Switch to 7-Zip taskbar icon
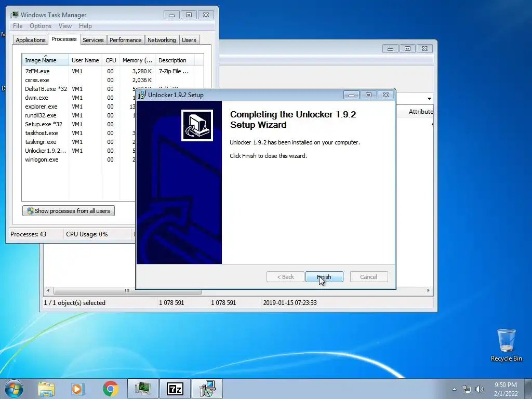 pyautogui.click(x=175, y=389)
